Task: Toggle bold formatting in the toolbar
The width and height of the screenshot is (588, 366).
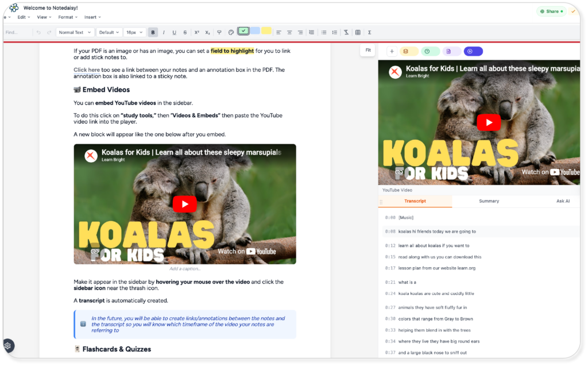Action: click(153, 33)
